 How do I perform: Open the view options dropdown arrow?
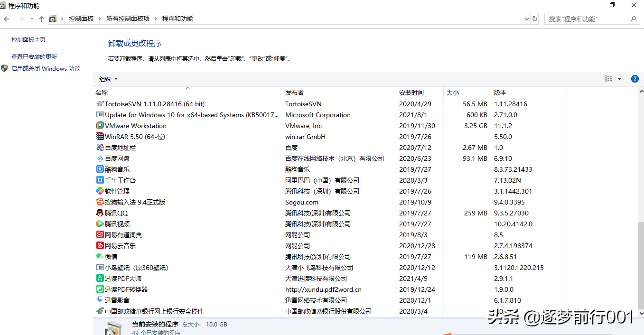tap(619, 79)
